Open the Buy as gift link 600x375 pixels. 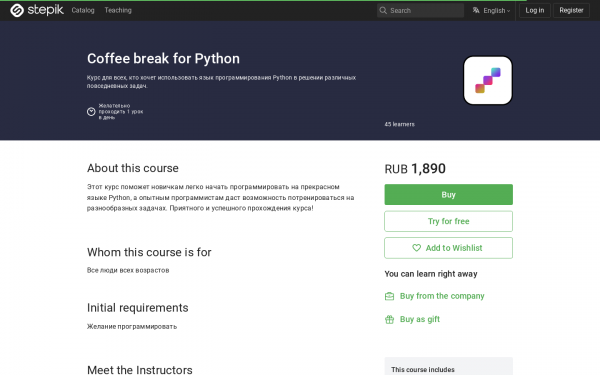click(420, 319)
